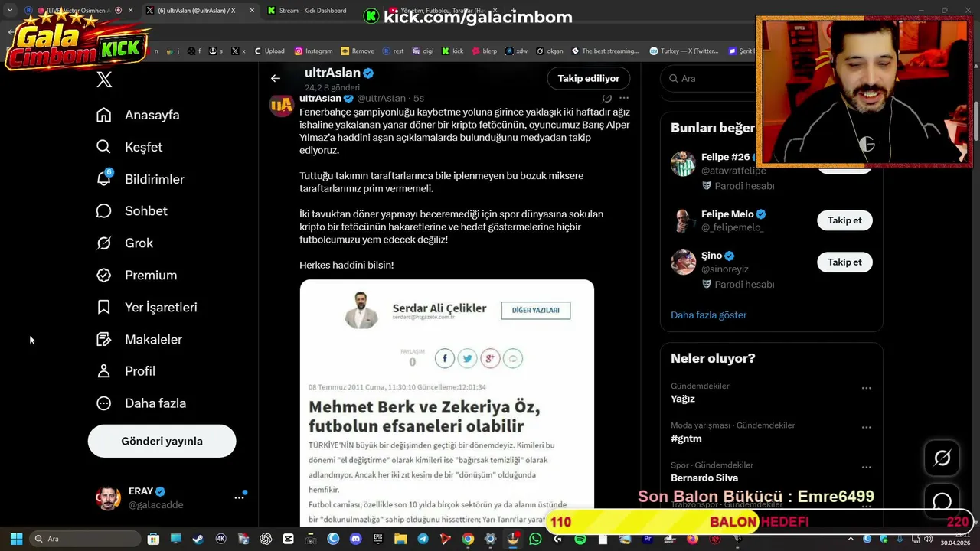Open xdw bookmark
The height and width of the screenshot is (551, 980).
tap(516, 51)
